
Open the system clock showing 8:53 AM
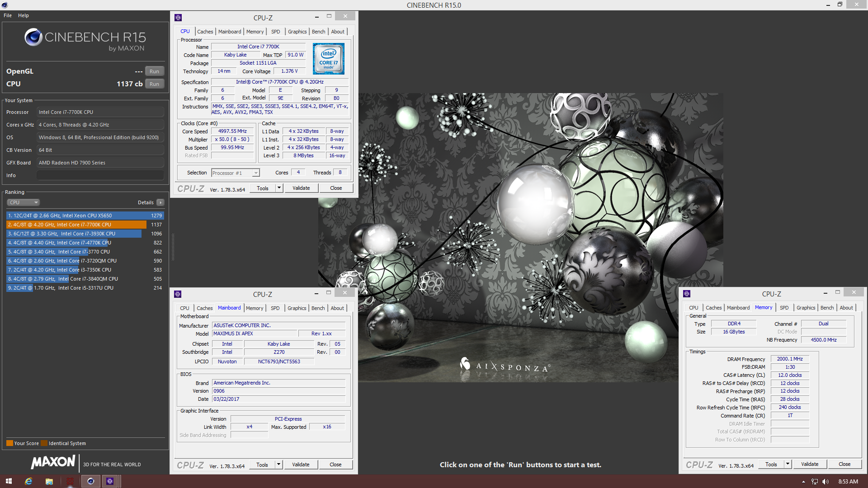point(848,482)
